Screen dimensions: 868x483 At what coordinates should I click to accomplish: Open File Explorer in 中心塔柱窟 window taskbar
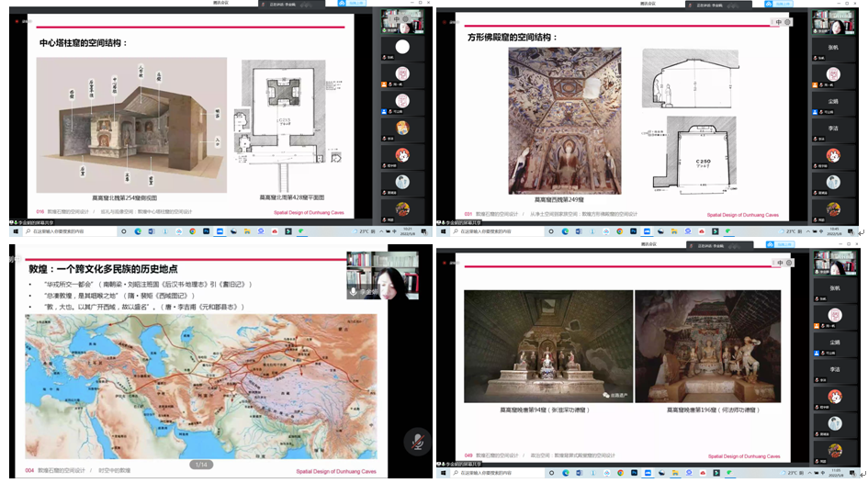point(247,231)
